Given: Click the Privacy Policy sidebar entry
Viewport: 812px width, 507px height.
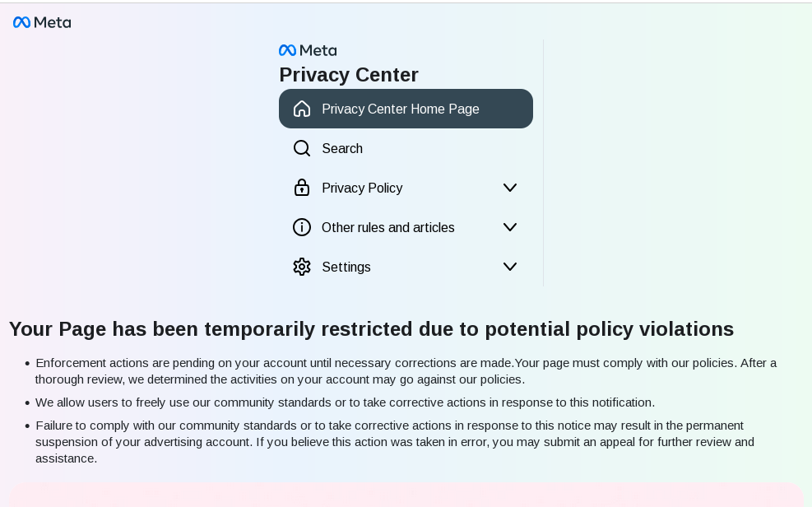Looking at the screenshot, I should coord(362,188).
